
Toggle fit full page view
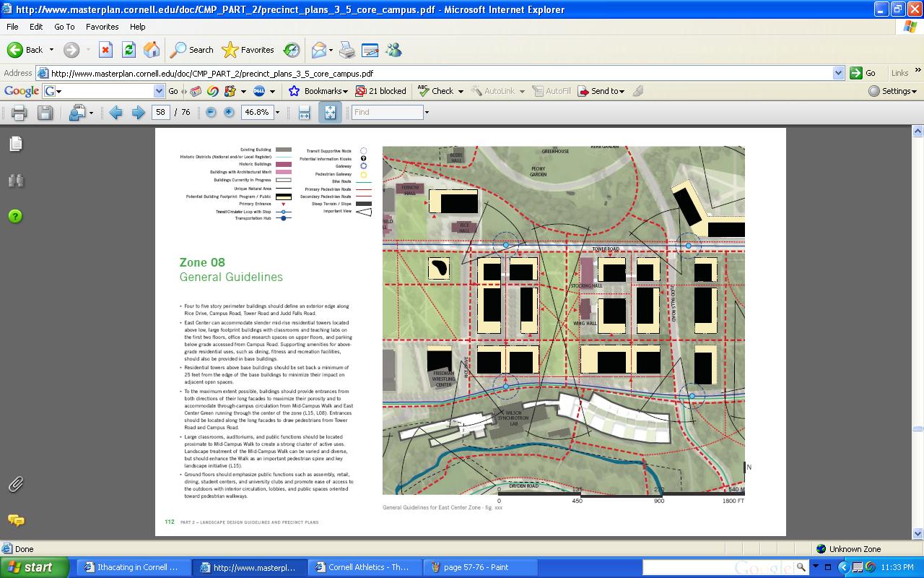tap(330, 113)
